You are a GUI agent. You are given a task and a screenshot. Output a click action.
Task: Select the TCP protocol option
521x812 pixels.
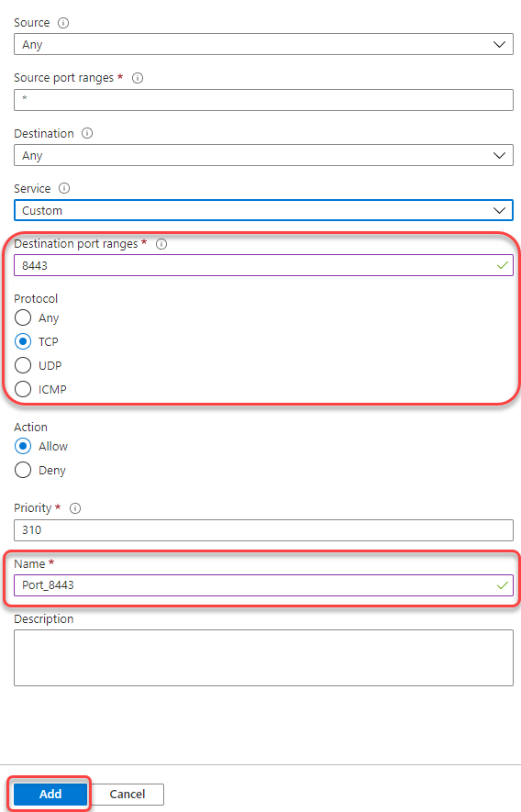(x=23, y=341)
